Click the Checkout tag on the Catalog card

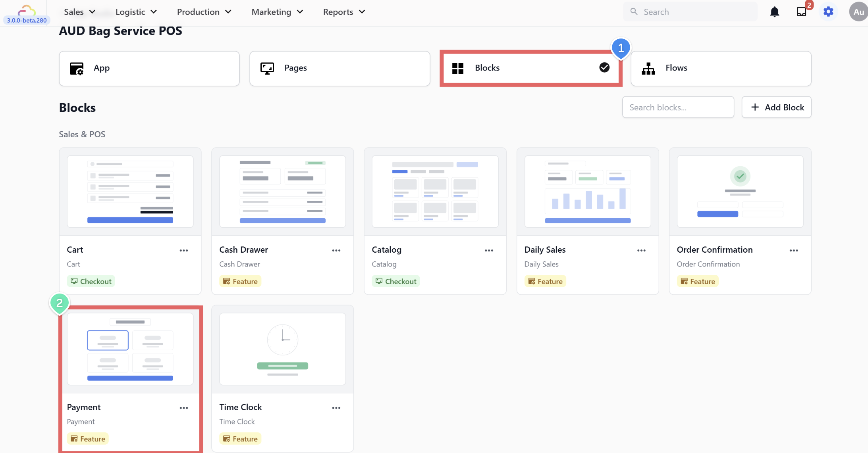(x=396, y=281)
